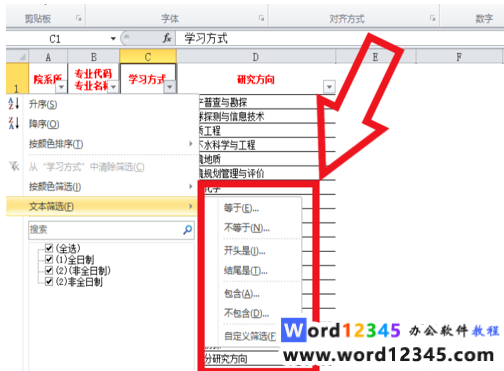Toggle the (全选) select all checkbox
This screenshot has height=371, width=504.
click(x=49, y=248)
